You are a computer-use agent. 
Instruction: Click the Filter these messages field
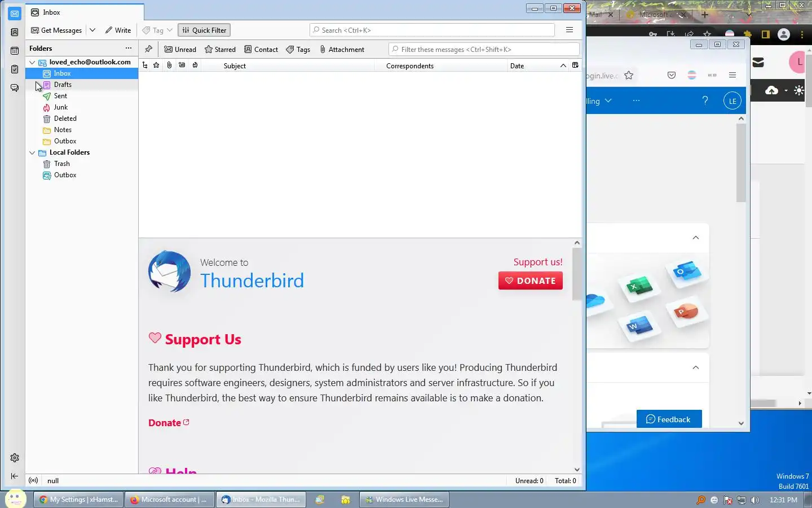(484, 50)
